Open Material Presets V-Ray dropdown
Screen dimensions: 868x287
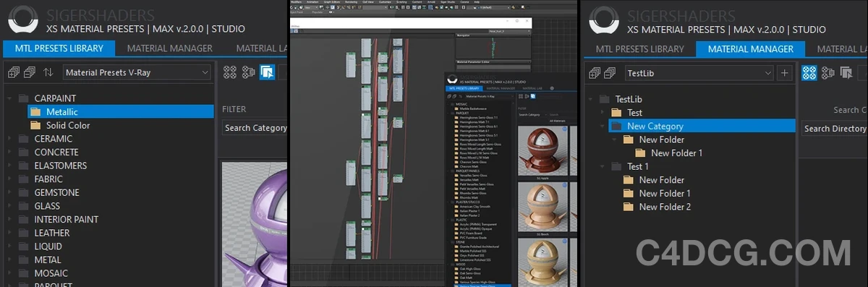coord(137,72)
